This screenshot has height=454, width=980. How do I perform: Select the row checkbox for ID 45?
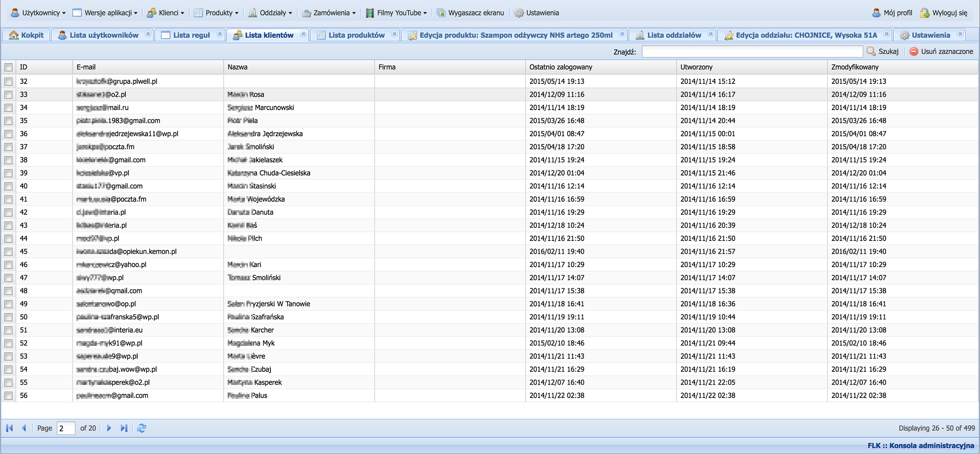point(9,251)
